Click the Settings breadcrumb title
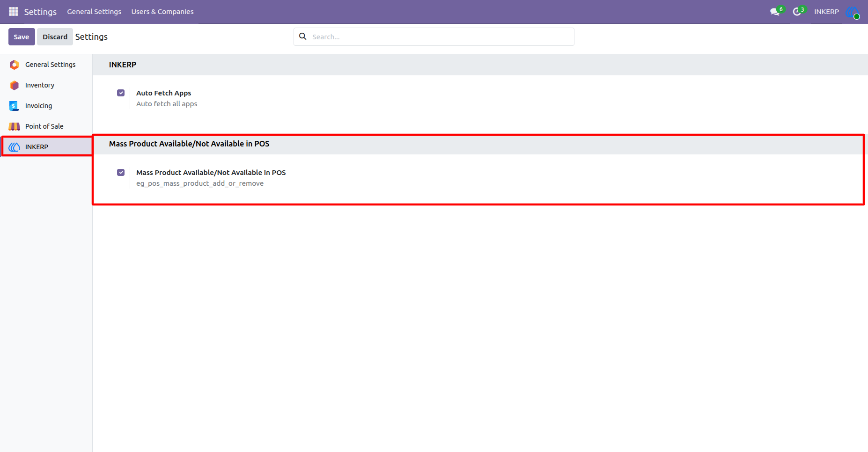Image resolution: width=868 pixels, height=452 pixels. 91,36
